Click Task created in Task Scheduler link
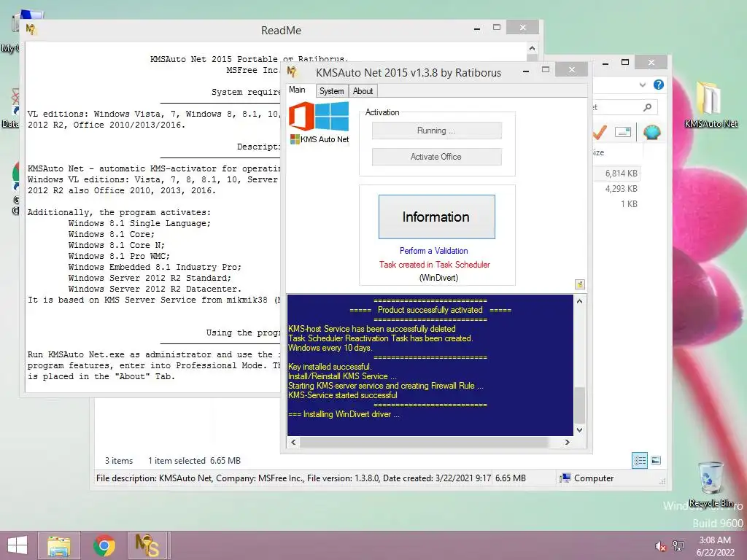This screenshot has height=560, width=747. pyautogui.click(x=435, y=264)
